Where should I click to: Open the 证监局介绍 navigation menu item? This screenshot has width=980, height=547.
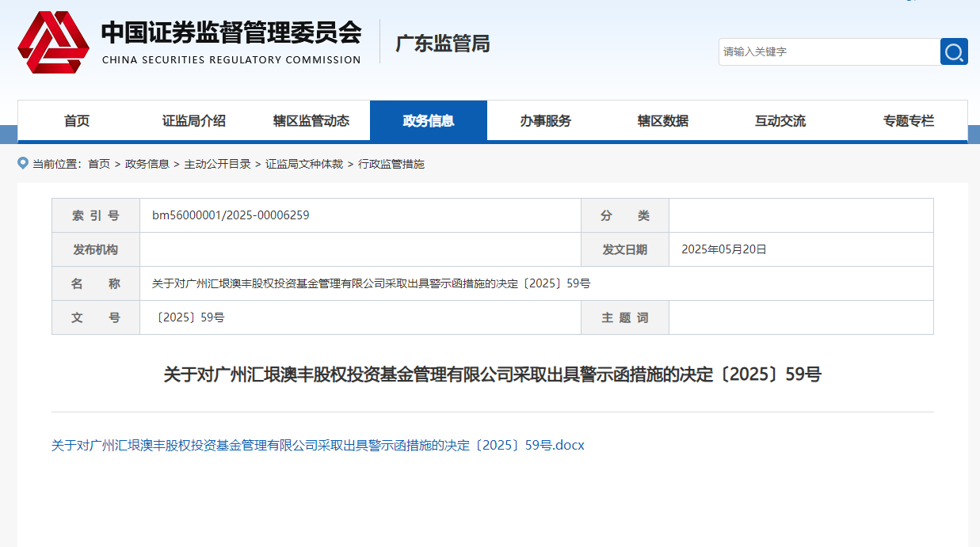coord(193,120)
